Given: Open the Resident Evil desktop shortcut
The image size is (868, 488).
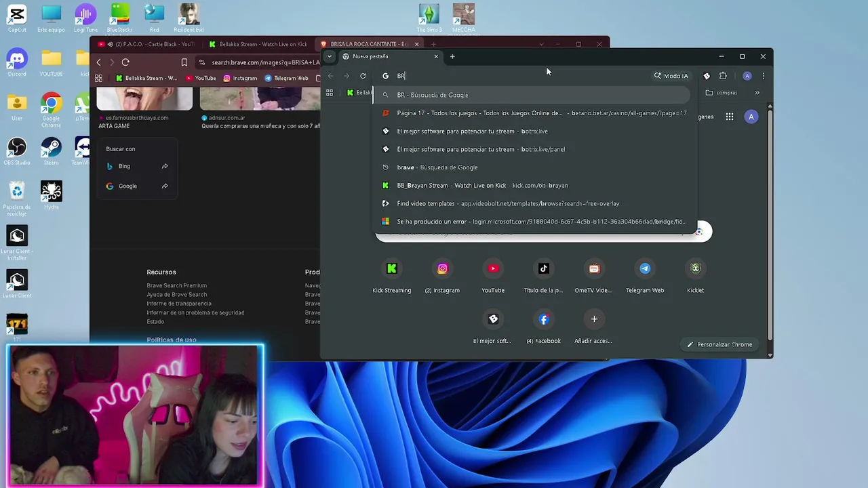Looking at the screenshot, I should point(189,18).
